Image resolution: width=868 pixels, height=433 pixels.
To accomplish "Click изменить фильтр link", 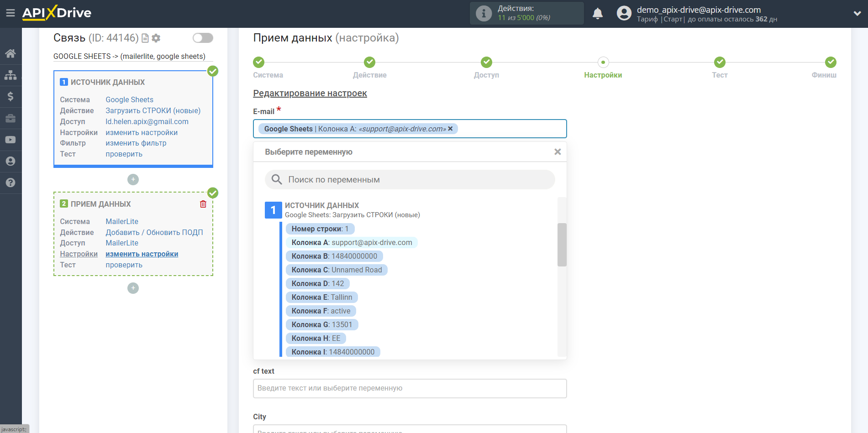I will click(x=136, y=143).
